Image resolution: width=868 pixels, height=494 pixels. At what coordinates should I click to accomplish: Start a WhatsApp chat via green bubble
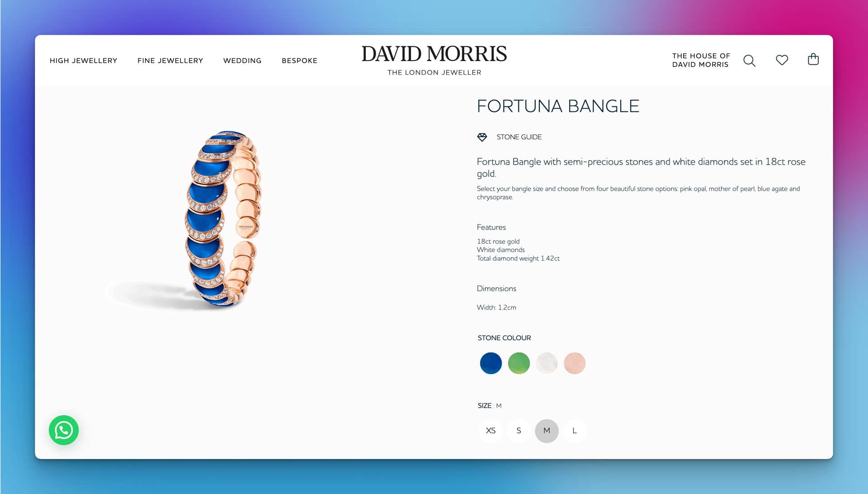[x=64, y=430]
